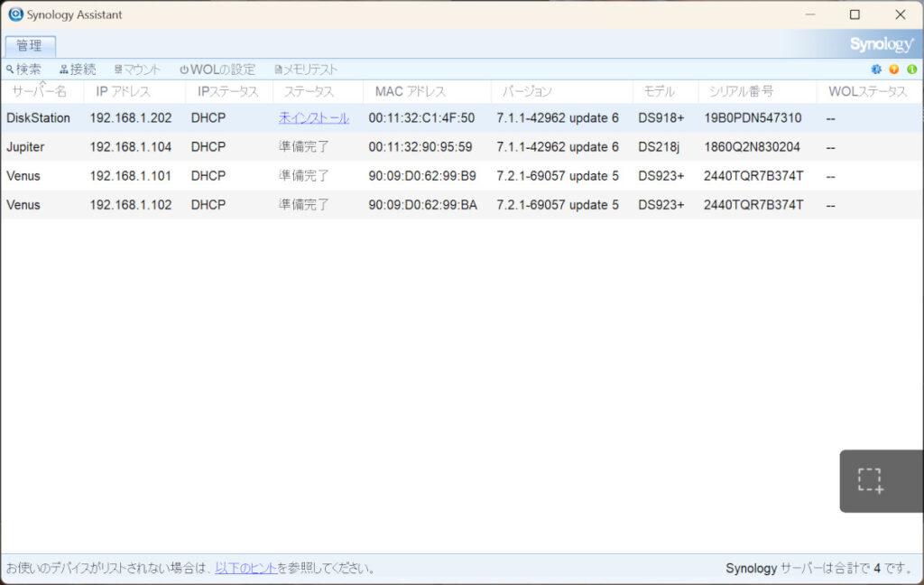Click the WOL status -- for DiskStation
The image size is (924, 585).
click(830, 118)
